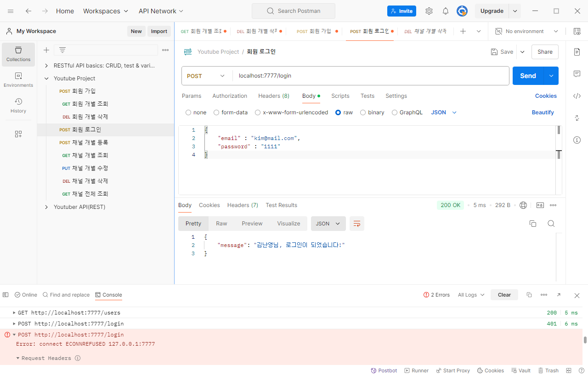
Task: Open Environments sidebar panel
Action: pos(18,80)
